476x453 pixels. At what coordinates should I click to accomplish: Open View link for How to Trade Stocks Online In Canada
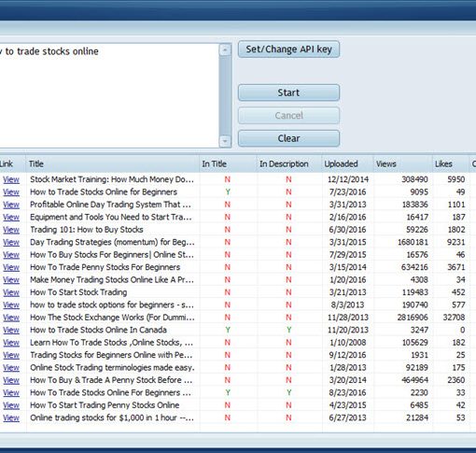point(11,330)
